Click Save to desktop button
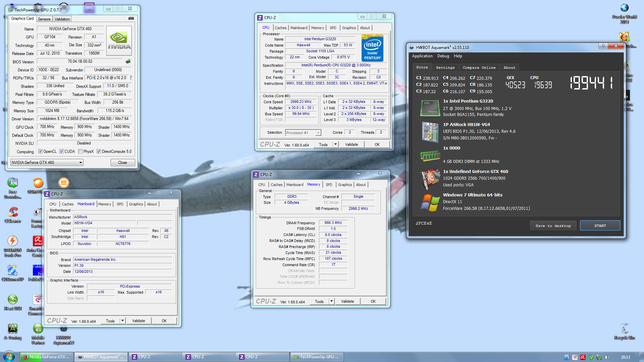 click(553, 226)
